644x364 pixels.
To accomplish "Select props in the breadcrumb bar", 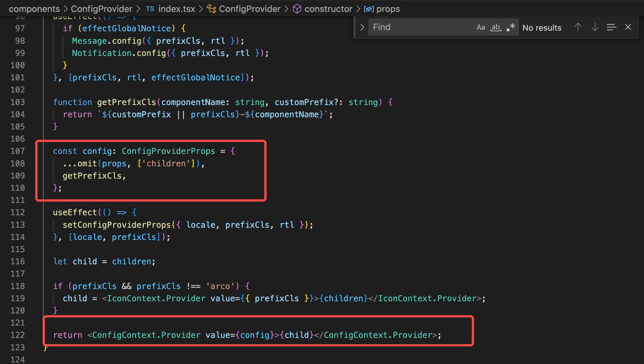I will coord(389,9).
